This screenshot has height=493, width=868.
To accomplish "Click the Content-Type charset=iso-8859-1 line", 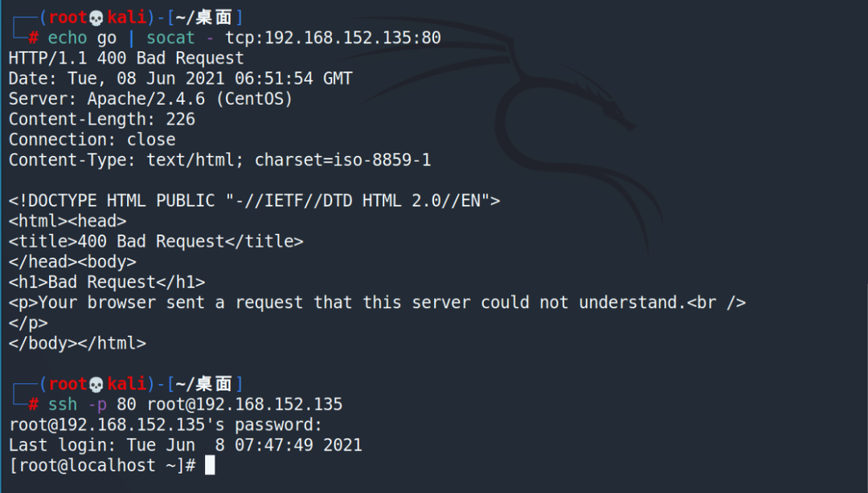I will 219,160.
